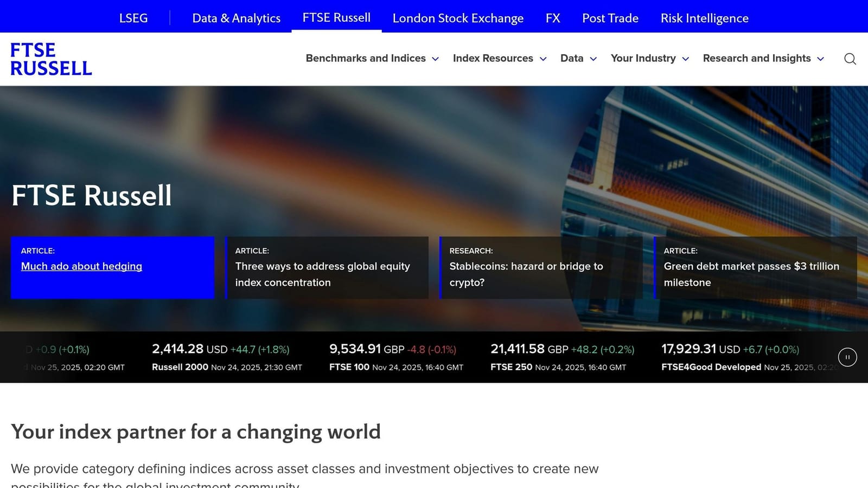Open Your Industry menu
The image size is (868, 488).
pyautogui.click(x=643, y=58)
